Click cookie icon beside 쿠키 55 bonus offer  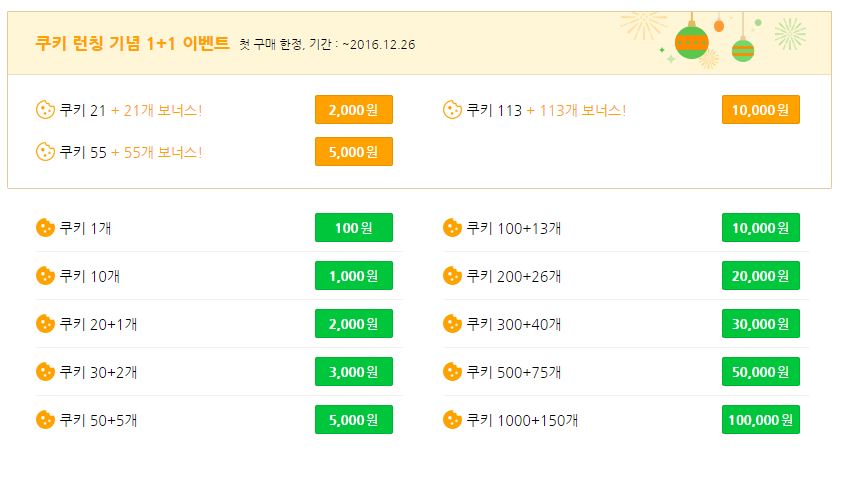(x=45, y=152)
